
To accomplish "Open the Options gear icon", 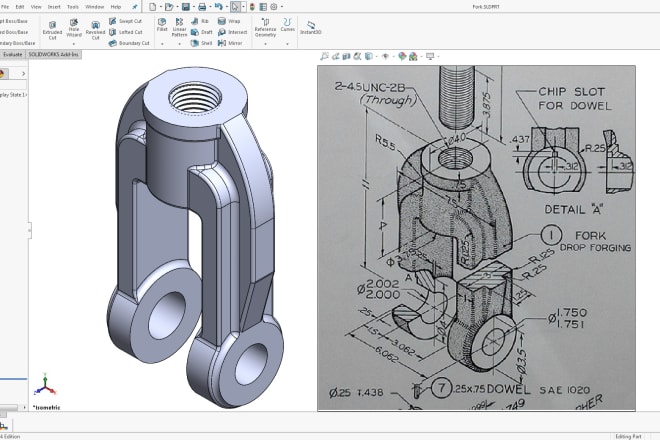I will click(x=274, y=7).
